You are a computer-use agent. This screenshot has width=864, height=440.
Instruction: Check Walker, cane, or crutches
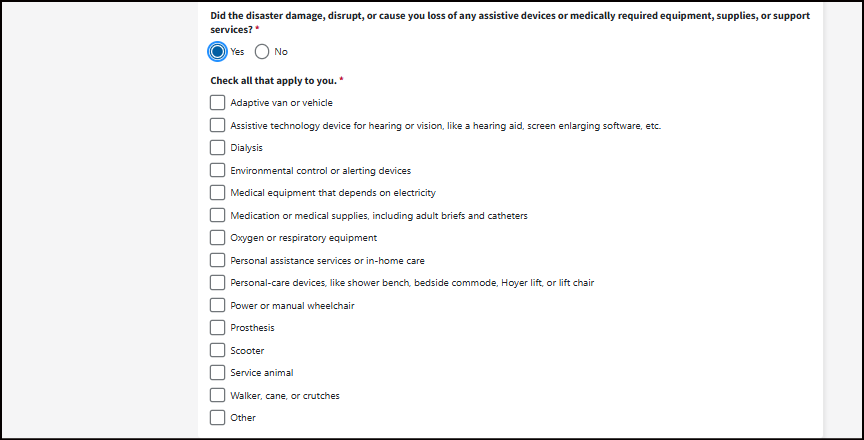218,395
